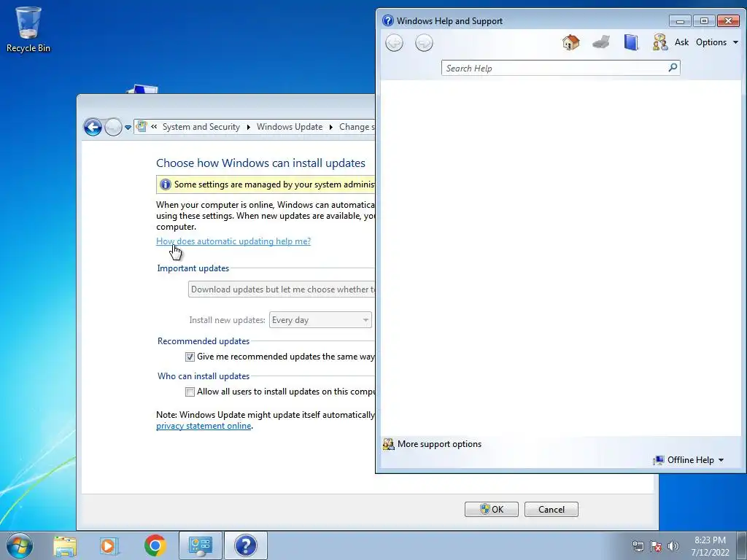Click the 'Who can install updates' heading
The image size is (747, 560).
click(x=204, y=376)
